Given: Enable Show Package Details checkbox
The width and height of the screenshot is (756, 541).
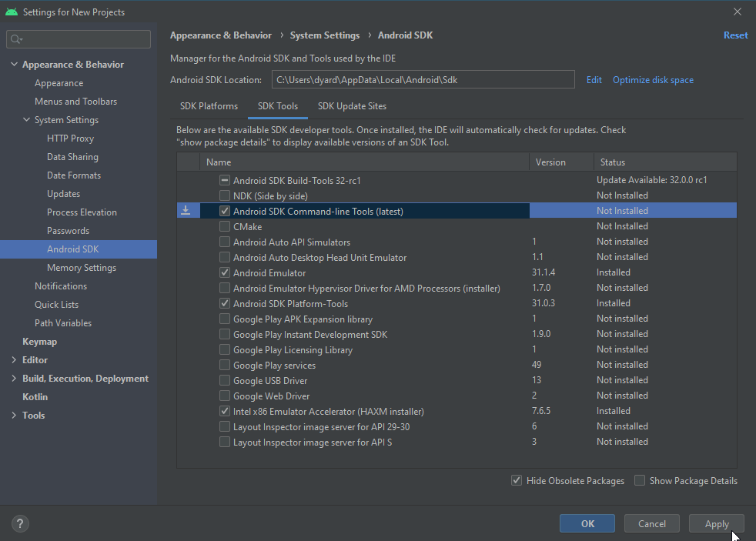Looking at the screenshot, I should [640, 481].
